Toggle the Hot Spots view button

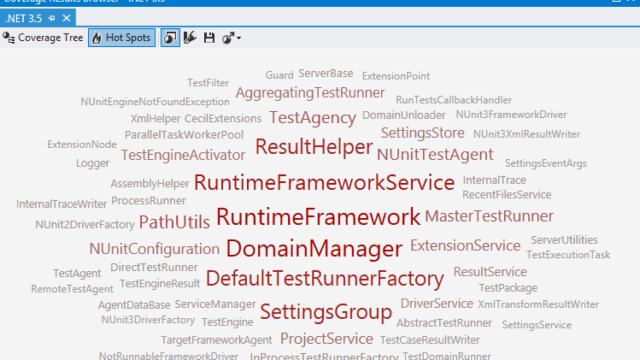pyautogui.click(x=122, y=38)
